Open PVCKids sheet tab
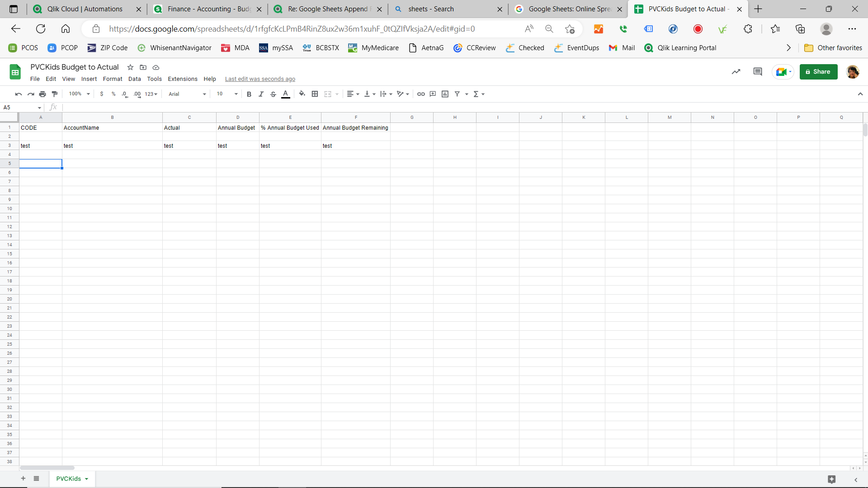 point(72,479)
